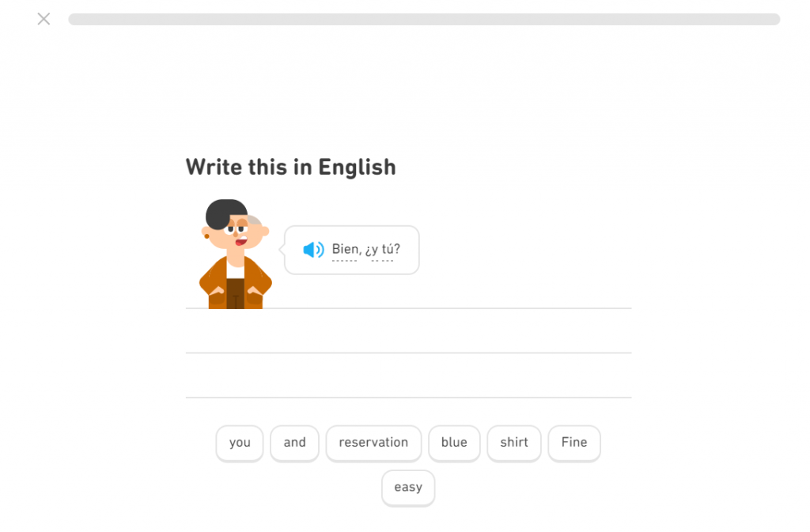Choose the 'and' word chip
Image resolution: width=810 pixels, height=532 pixels.
(x=294, y=443)
